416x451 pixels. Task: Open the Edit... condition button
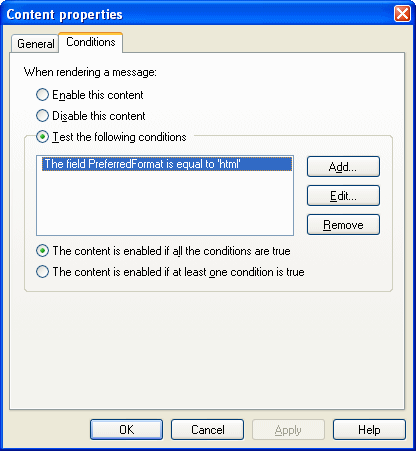pos(343,196)
